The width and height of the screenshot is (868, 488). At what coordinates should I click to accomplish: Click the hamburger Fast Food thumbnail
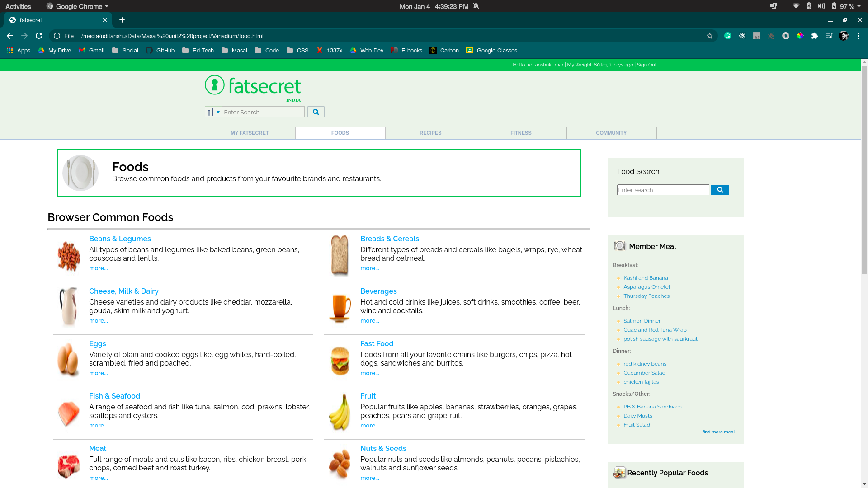pyautogui.click(x=340, y=361)
